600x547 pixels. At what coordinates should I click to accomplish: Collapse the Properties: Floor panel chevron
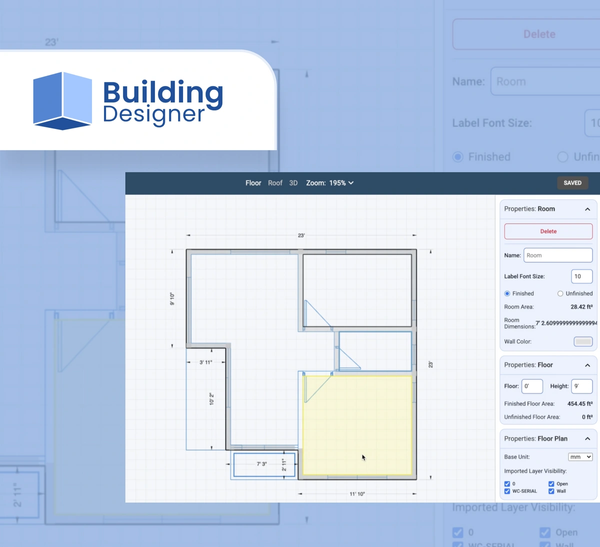(587, 365)
